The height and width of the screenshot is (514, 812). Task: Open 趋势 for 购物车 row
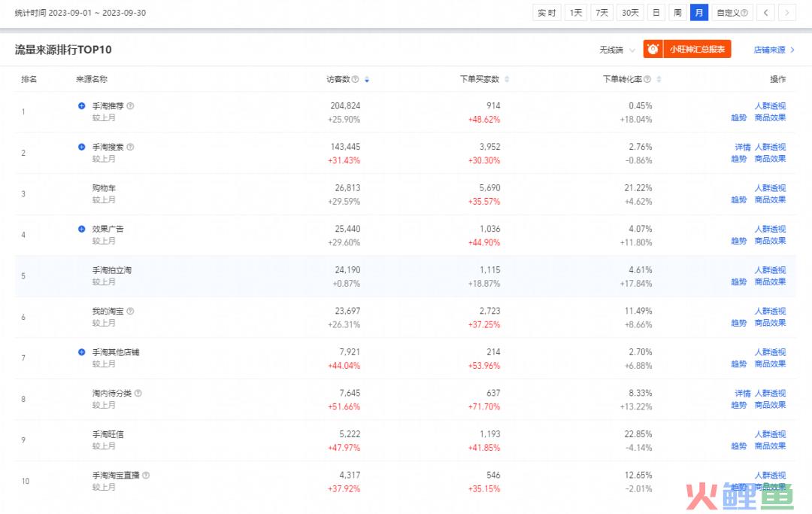[739, 199]
